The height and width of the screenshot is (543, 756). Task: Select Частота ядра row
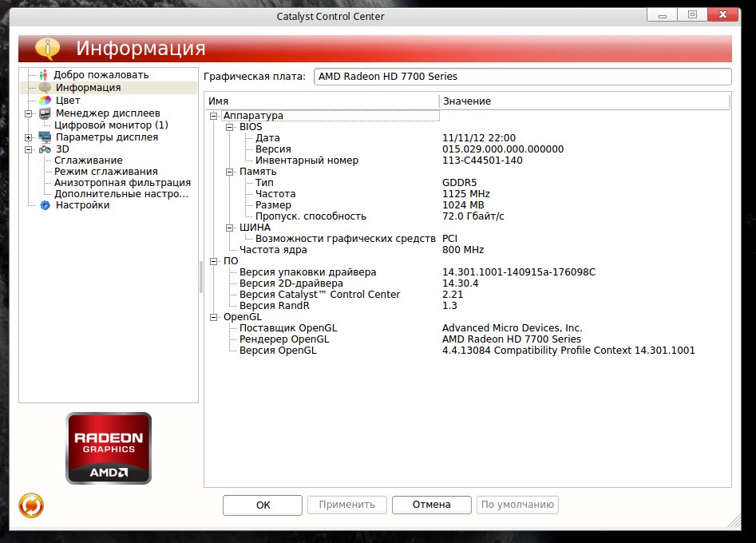[x=468, y=250]
